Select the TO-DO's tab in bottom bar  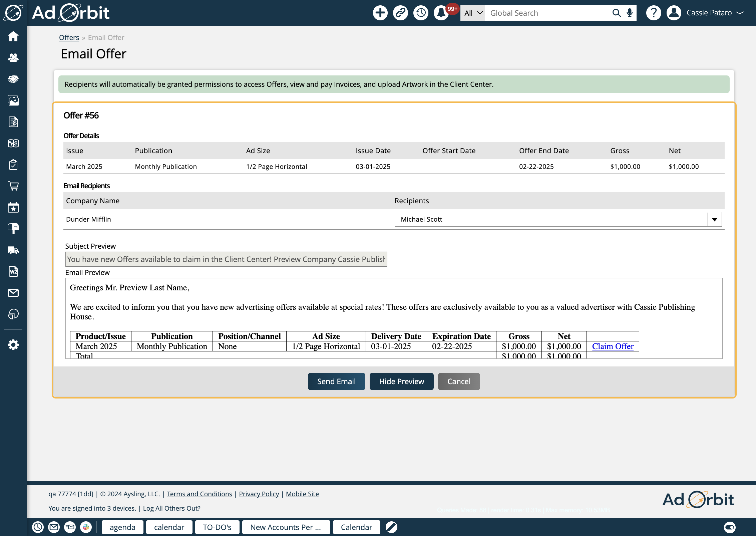click(217, 527)
